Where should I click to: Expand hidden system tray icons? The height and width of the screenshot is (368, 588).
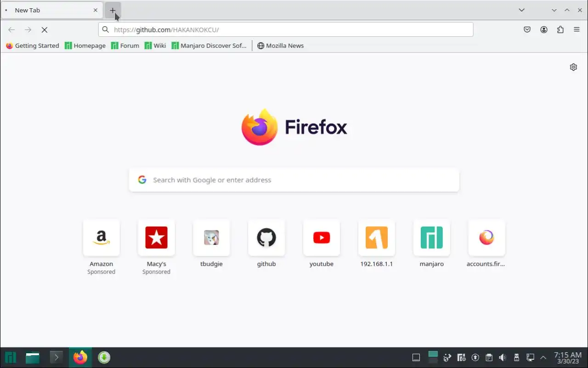(x=543, y=357)
